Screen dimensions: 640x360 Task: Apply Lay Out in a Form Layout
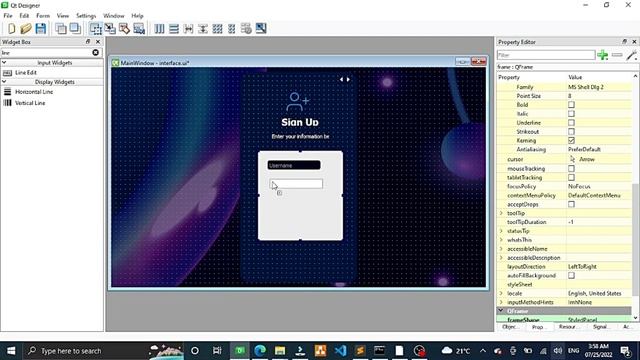(232, 29)
